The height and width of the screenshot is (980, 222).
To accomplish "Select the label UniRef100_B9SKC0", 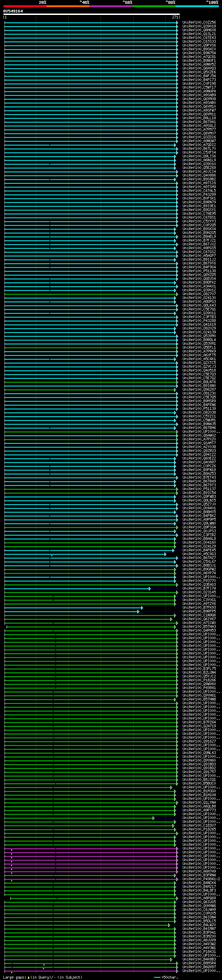I will point(199,49).
